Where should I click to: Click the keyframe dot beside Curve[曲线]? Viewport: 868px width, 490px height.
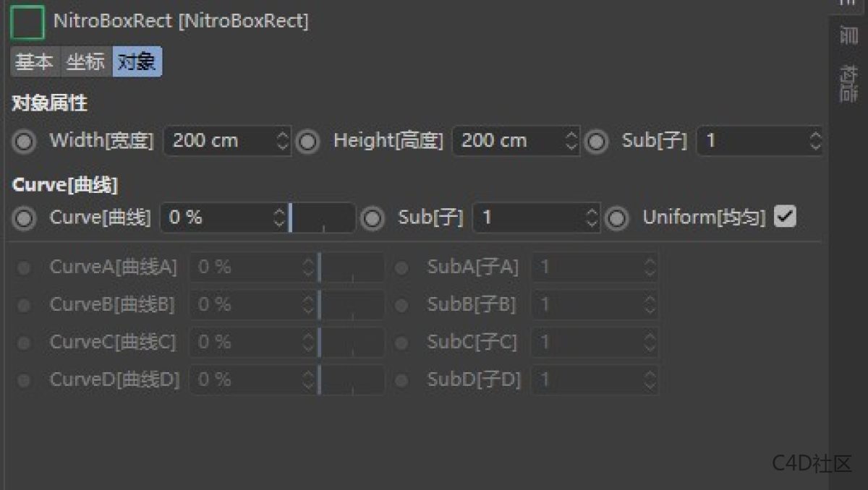tap(24, 218)
